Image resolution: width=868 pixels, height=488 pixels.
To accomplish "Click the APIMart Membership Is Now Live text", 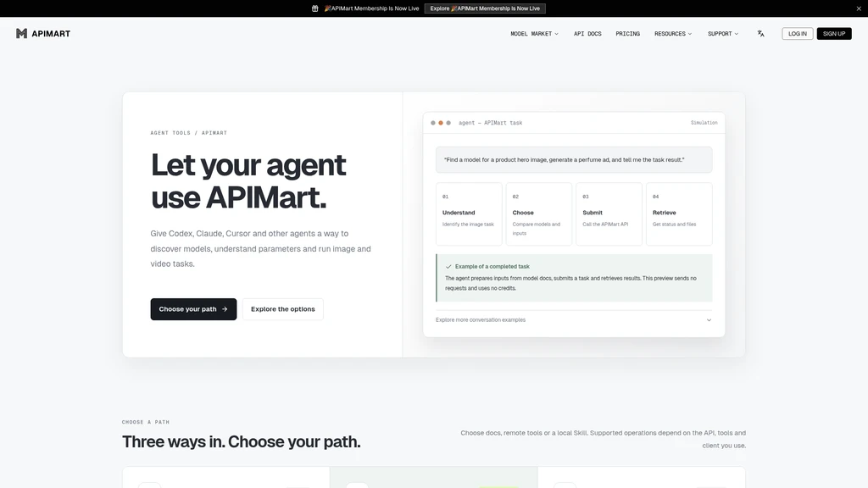I will click(371, 8).
